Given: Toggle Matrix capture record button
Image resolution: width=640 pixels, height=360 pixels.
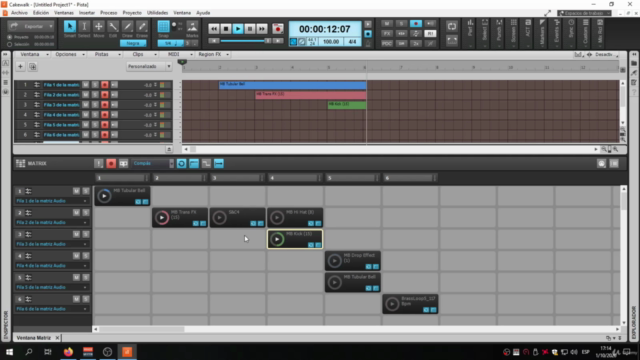Looking at the screenshot, I should (x=111, y=164).
